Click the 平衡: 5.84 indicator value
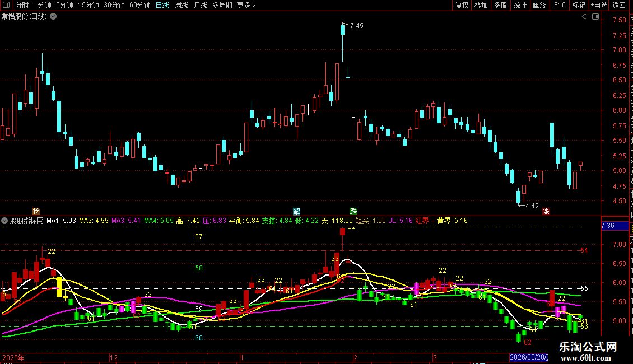633x364 pixels. 244,221
